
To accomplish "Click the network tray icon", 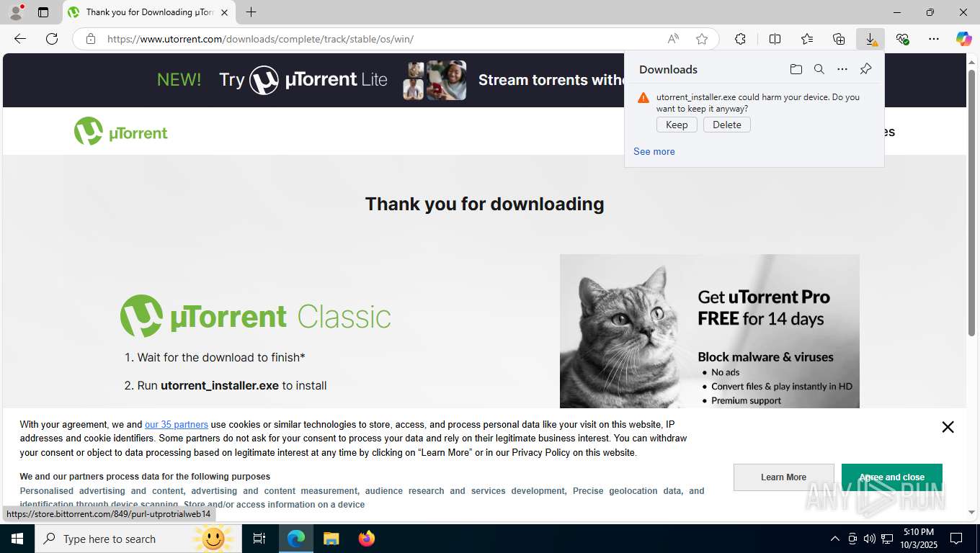I will click(x=887, y=539).
